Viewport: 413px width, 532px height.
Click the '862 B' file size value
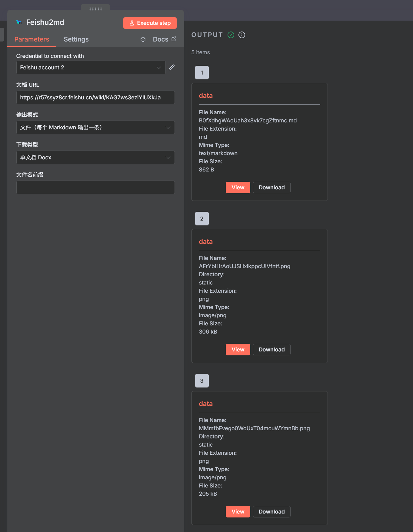[x=206, y=170]
